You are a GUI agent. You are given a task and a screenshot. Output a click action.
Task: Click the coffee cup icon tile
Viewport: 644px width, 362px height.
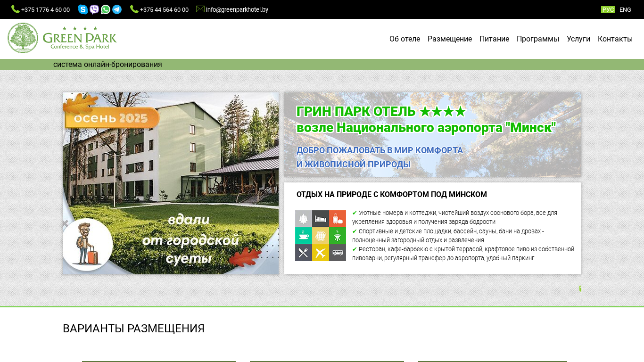[x=304, y=236]
